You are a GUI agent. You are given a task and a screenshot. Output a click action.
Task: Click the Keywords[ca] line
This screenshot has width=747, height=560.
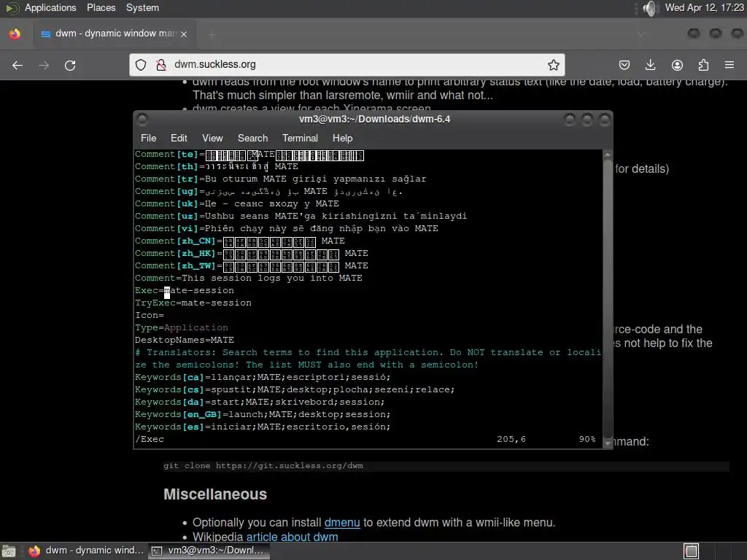click(x=263, y=377)
